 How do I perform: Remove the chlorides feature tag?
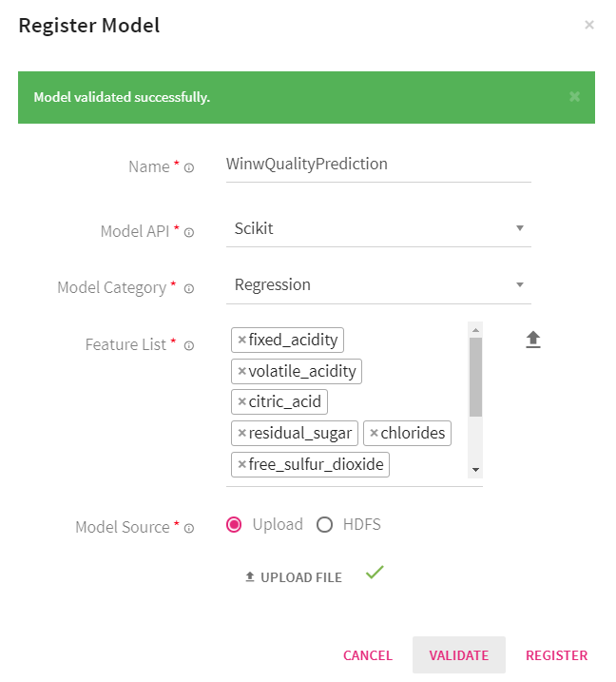point(374,434)
